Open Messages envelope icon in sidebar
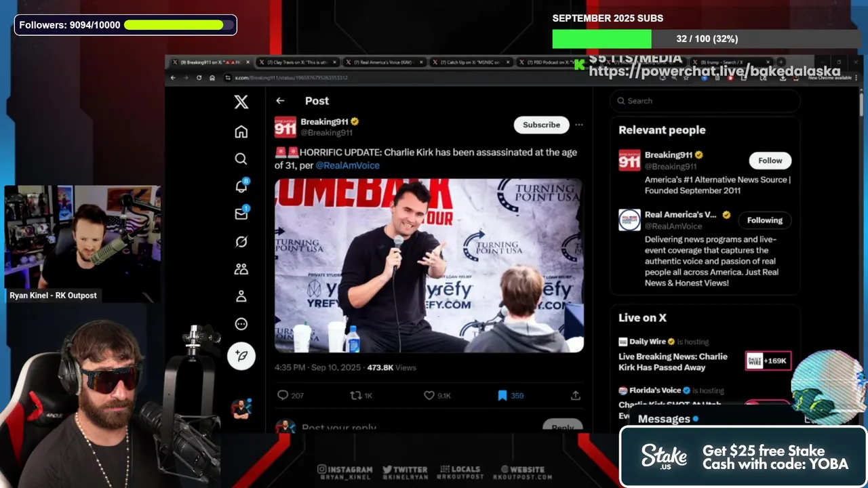 241,213
